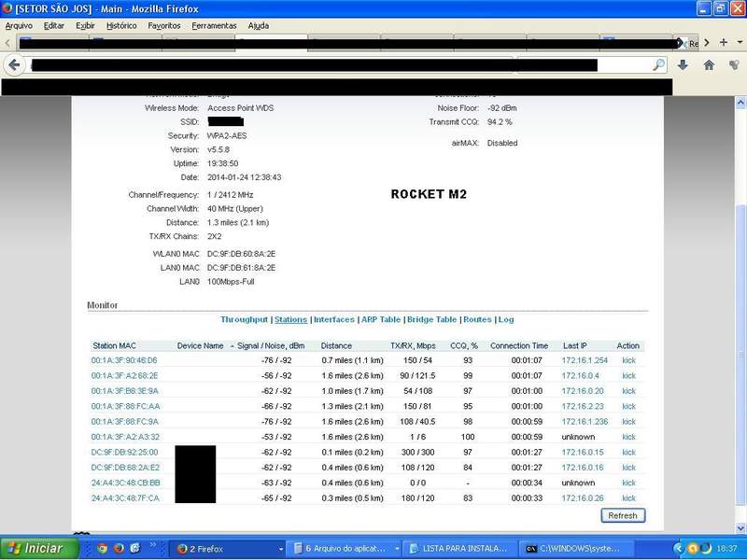Open the Arquivo menu
This screenshot has width=747, height=560.
pos(19,26)
